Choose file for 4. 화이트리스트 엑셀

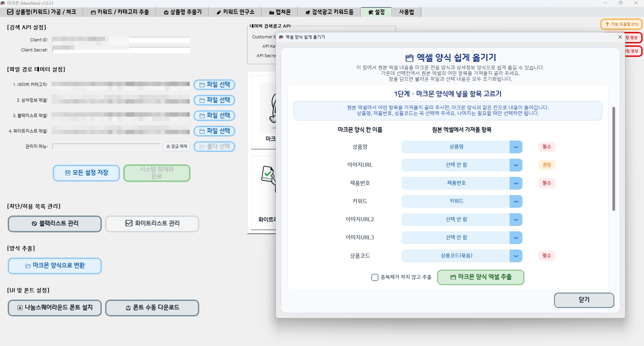[214, 131]
